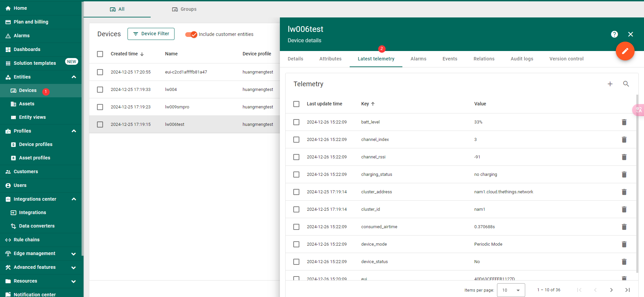This screenshot has height=297, width=644.
Task: Switch to the Details tab
Action: pos(295,59)
